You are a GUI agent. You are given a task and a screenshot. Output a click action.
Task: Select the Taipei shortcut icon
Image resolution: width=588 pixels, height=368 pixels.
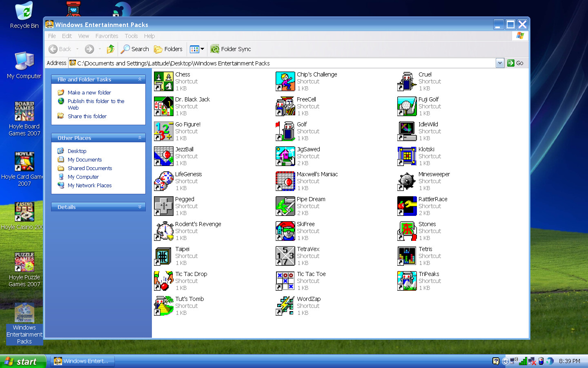point(164,256)
